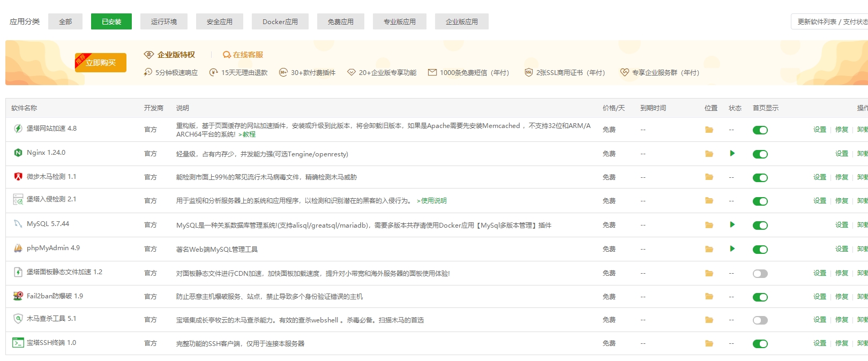Viewport: 868px width, 361px height.
Task: Click 修复 for Fail2ban防爆破 1.9
Action: coord(842,296)
